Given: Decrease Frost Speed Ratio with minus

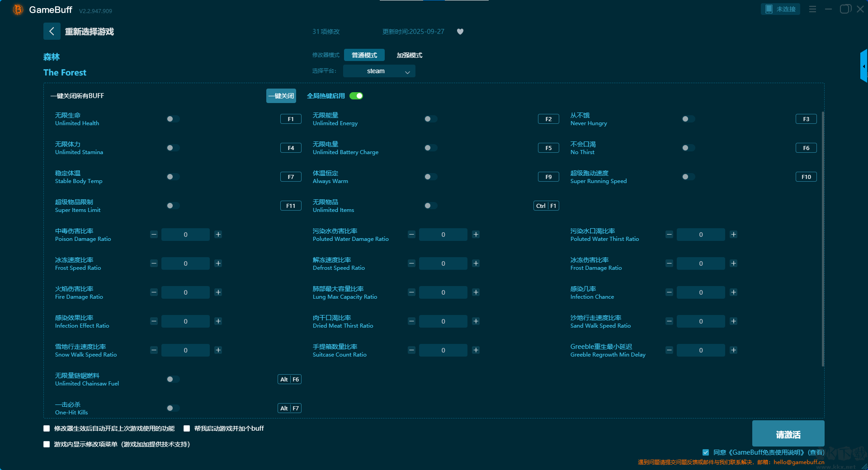Looking at the screenshot, I should (154, 263).
